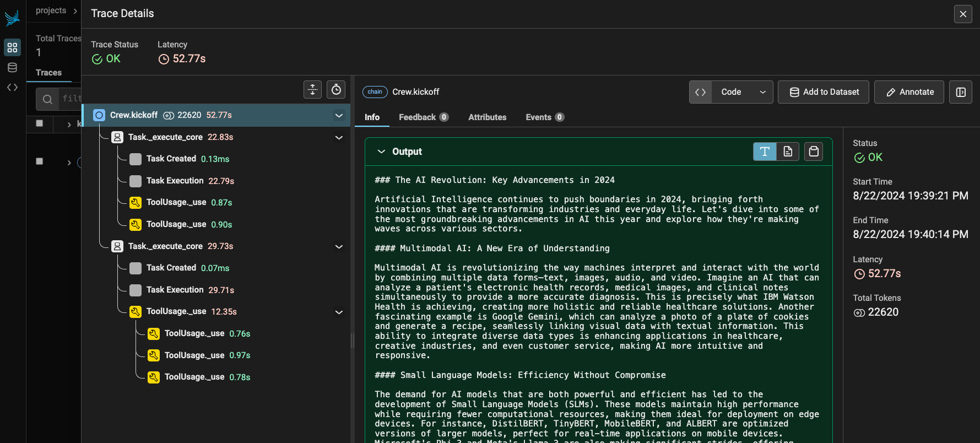
Task: Collapse the Output section chevron
Action: pyautogui.click(x=381, y=152)
